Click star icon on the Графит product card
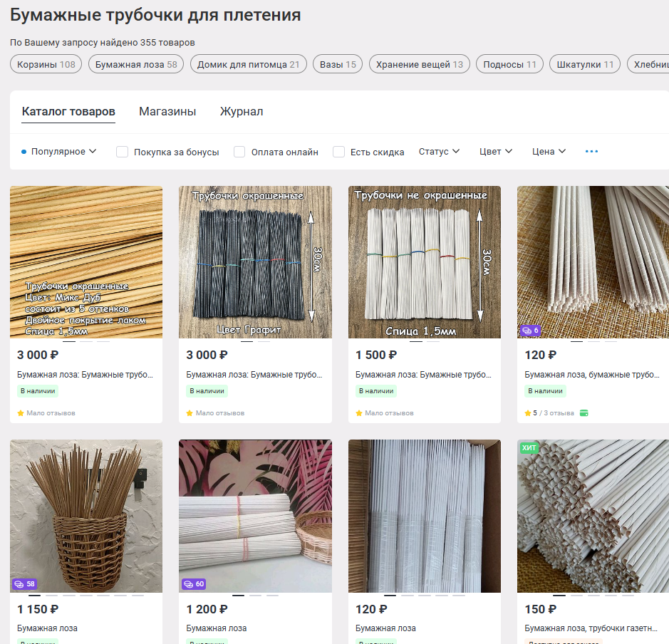 coord(190,413)
